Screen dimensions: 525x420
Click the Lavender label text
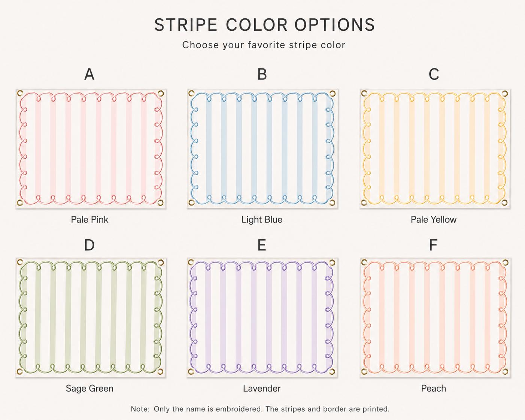tap(262, 388)
